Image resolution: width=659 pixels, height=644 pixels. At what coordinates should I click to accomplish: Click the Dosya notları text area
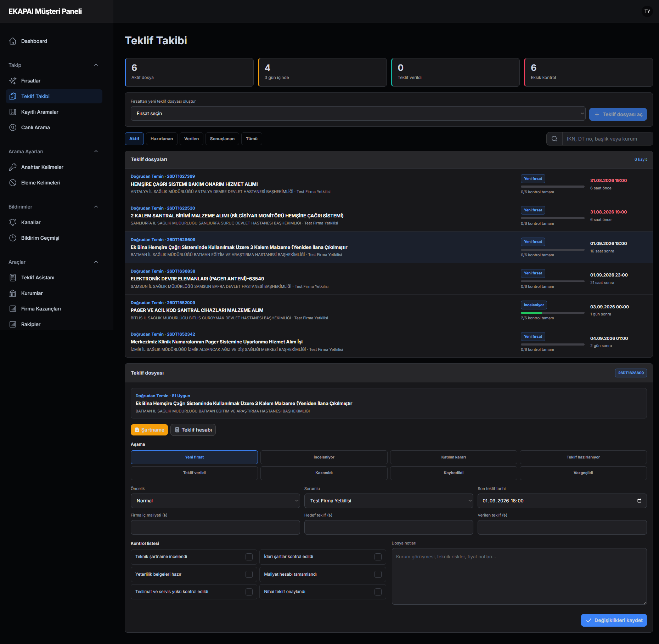pyautogui.click(x=519, y=576)
